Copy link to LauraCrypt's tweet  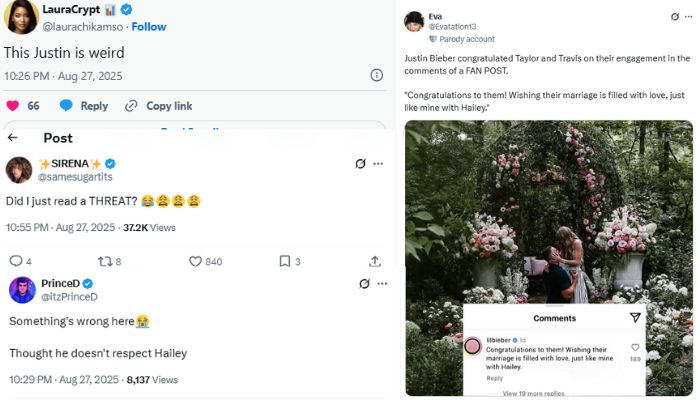coord(131,105)
